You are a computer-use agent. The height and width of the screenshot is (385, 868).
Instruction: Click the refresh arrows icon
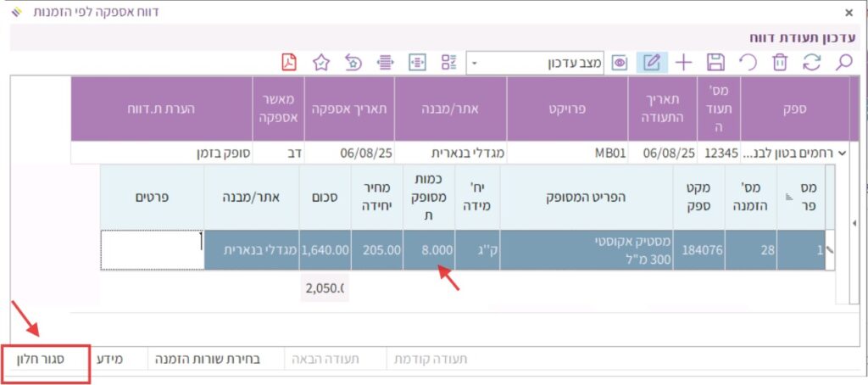tap(812, 62)
